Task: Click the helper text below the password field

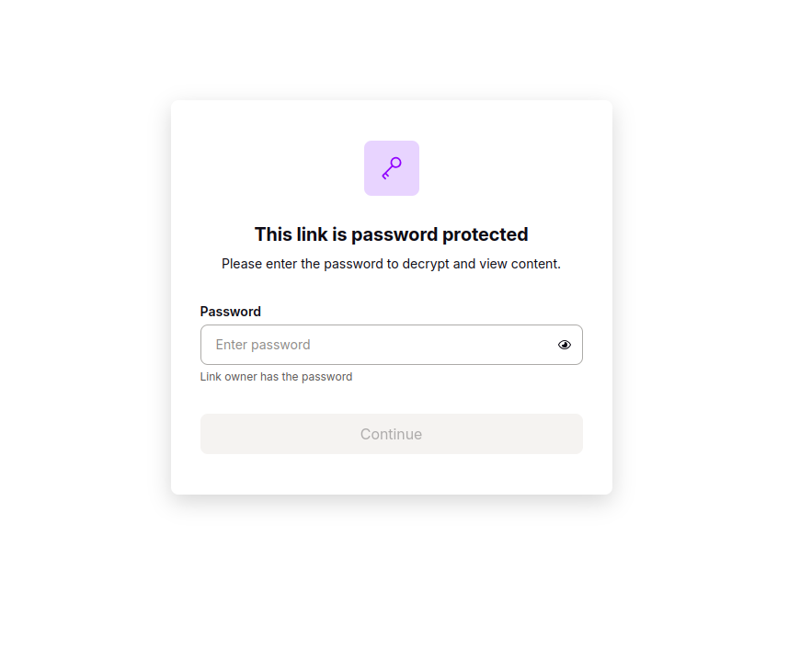Action: click(276, 377)
